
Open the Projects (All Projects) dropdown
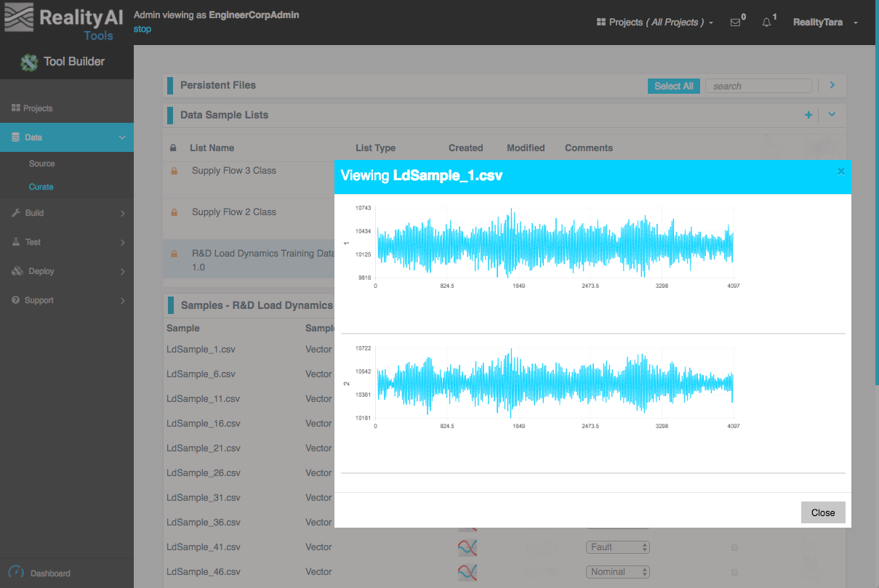point(654,23)
